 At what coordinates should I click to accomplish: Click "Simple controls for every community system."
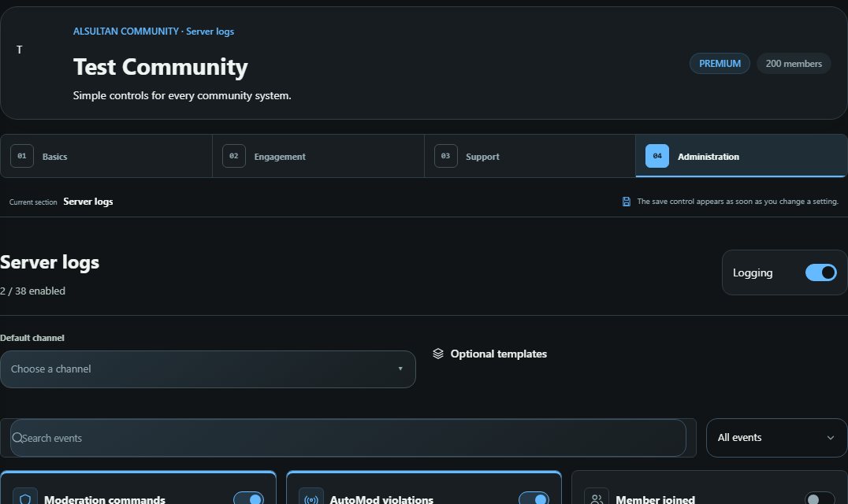[x=182, y=95]
